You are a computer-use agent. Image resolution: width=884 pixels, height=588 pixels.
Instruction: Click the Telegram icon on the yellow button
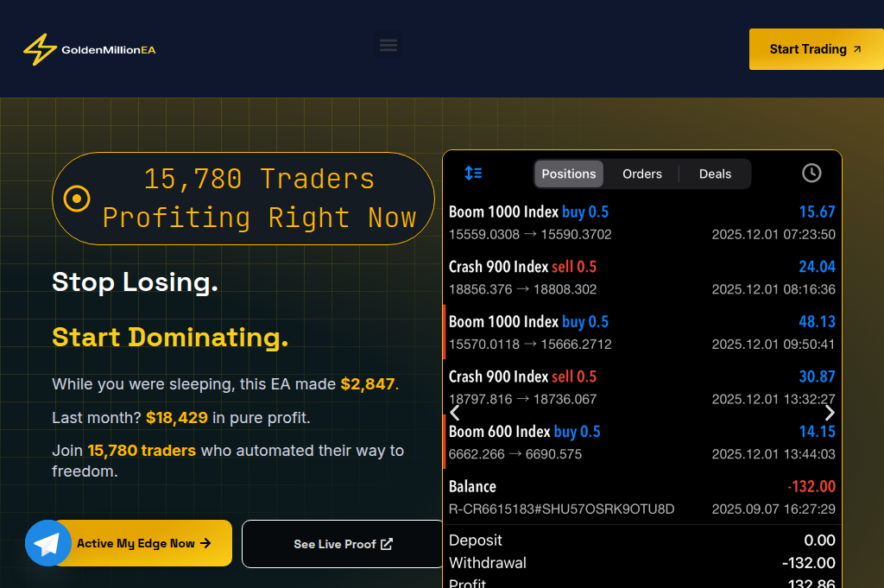47,542
